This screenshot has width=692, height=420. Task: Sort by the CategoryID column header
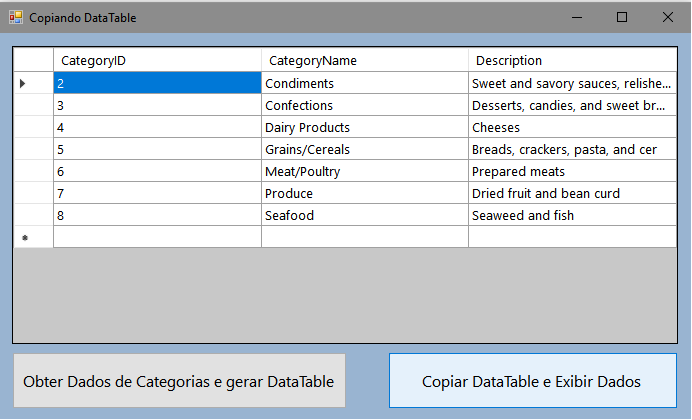point(158,60)
